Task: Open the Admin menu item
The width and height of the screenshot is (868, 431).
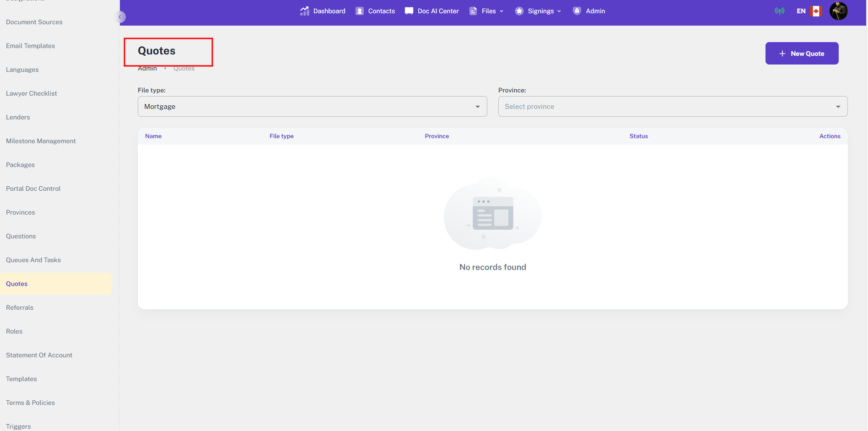Action: [589, 11]
